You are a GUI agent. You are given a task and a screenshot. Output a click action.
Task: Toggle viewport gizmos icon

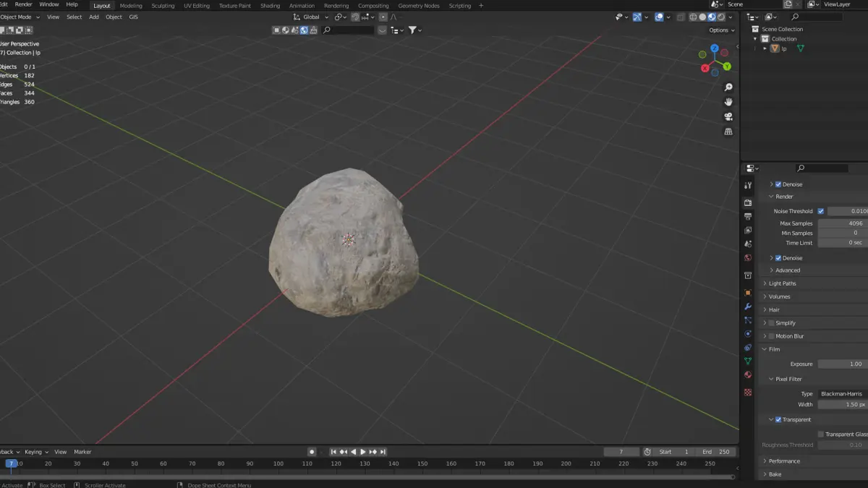pos(637,17)
